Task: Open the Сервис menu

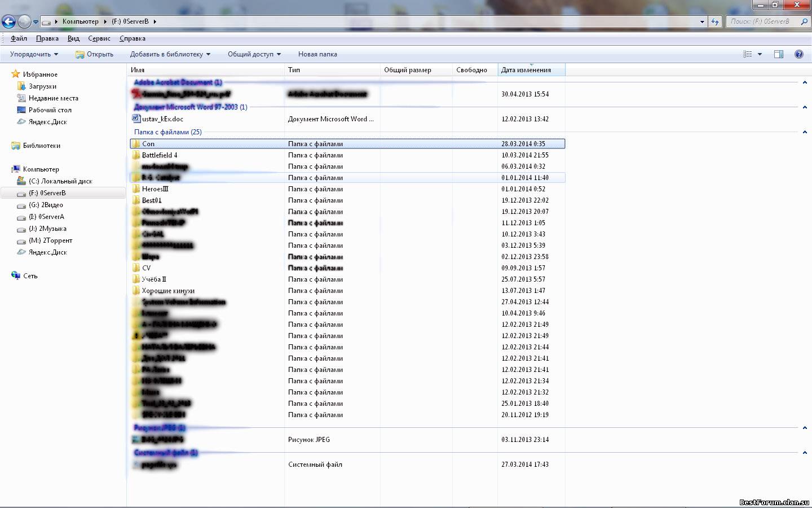Action: [99, 38]
